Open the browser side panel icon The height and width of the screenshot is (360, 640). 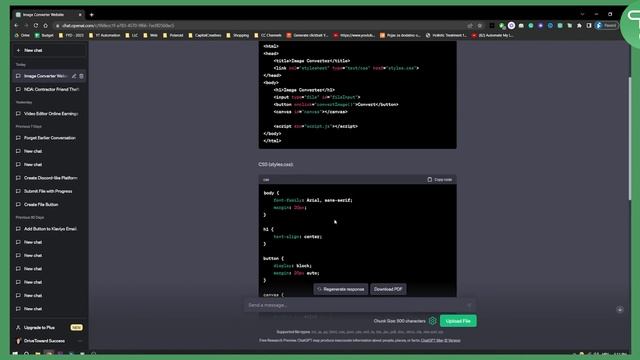coord(589,25)
